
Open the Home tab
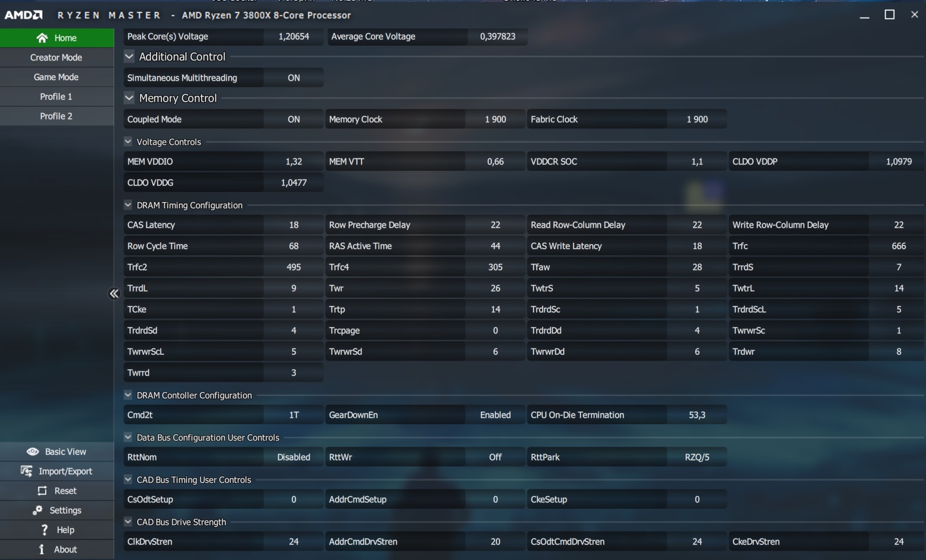[x=57, y=38]
